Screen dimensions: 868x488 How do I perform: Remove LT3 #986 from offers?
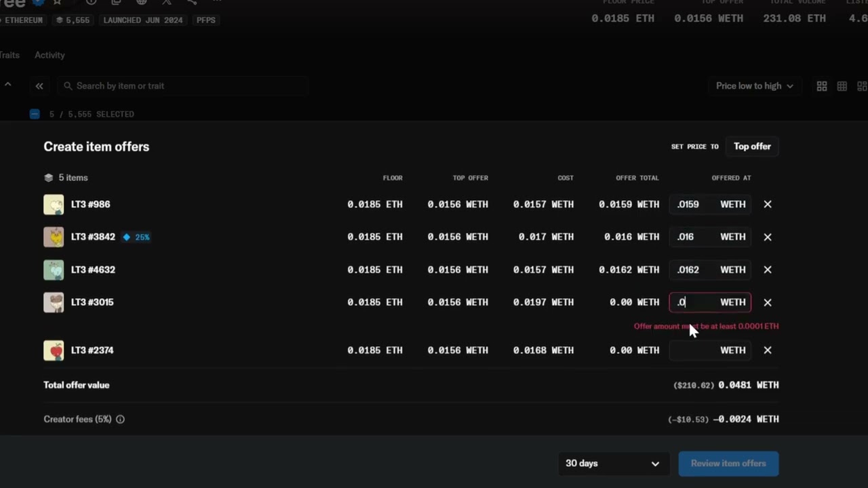tap(768, 204)
